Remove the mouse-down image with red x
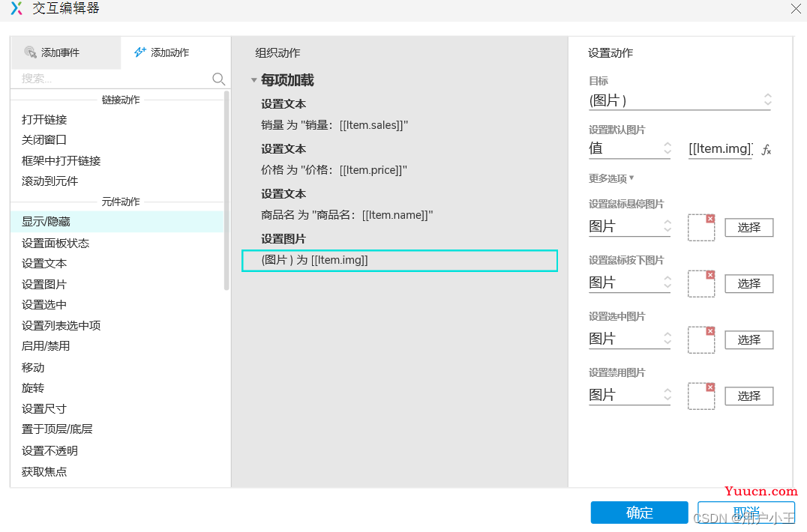 coord(710,275)
